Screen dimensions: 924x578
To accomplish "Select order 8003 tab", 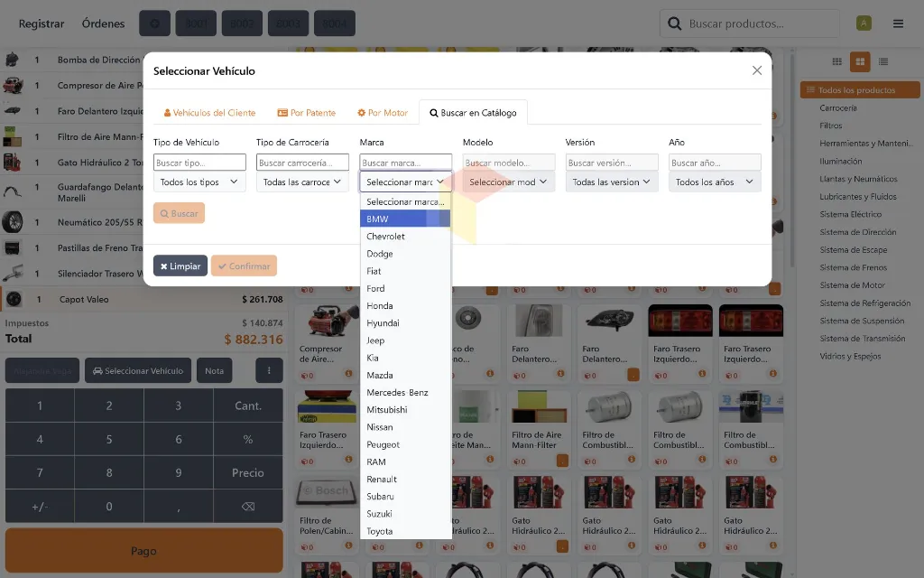I will [288, 23].
